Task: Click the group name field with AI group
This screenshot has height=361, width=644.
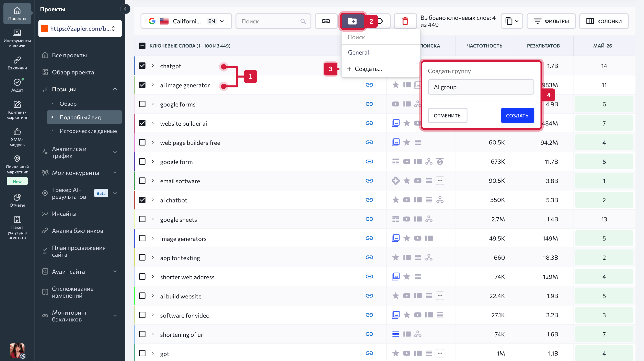Action: (481, 87)
